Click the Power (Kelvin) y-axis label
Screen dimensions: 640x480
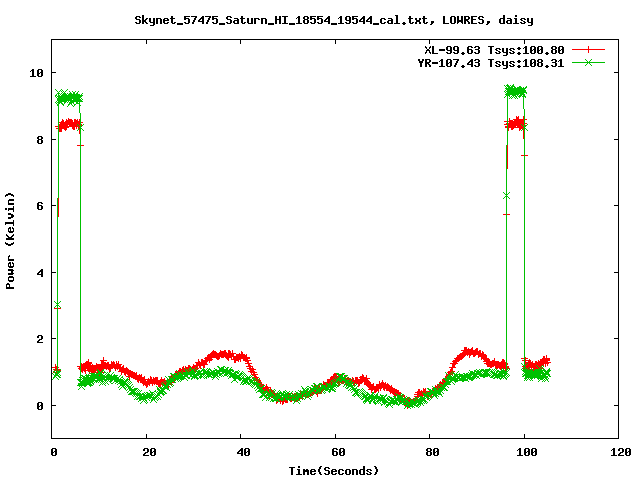(x=10, y=241)
